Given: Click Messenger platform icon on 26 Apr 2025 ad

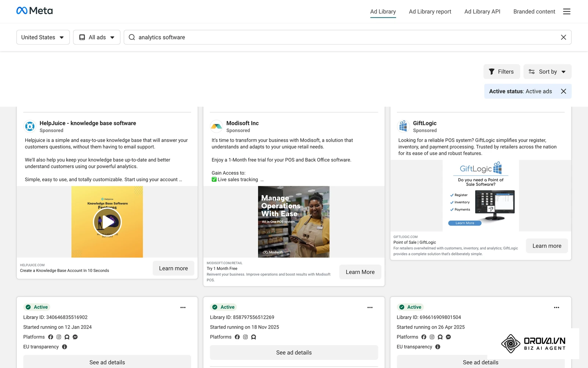Looking at the screenshot, I should point(448,337).
